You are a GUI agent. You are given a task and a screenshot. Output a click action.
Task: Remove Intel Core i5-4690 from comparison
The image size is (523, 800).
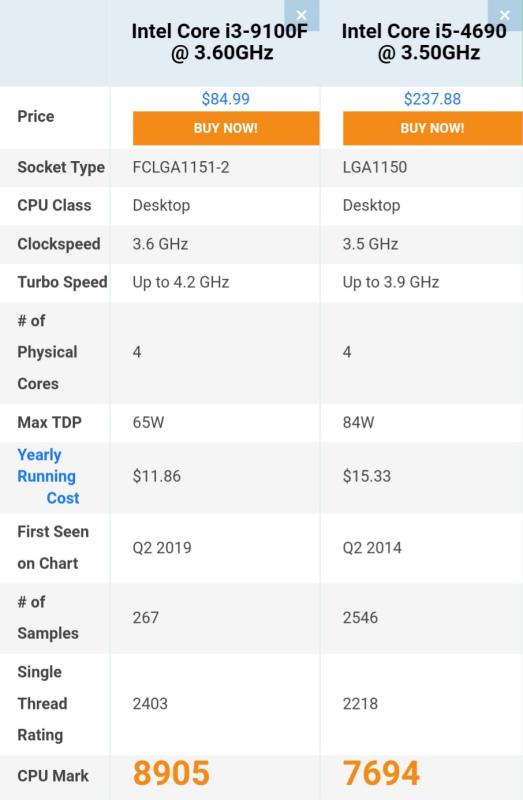pyautogui.click(x=505, y=15)
